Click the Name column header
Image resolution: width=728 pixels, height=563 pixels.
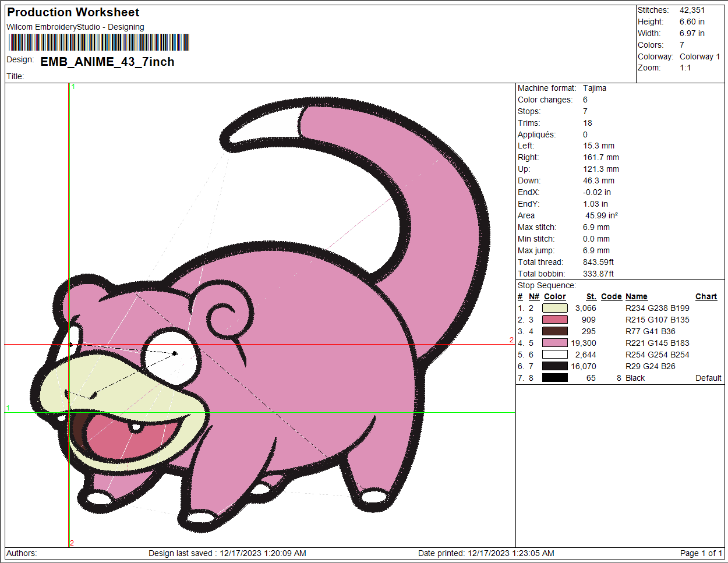(636, 296)
